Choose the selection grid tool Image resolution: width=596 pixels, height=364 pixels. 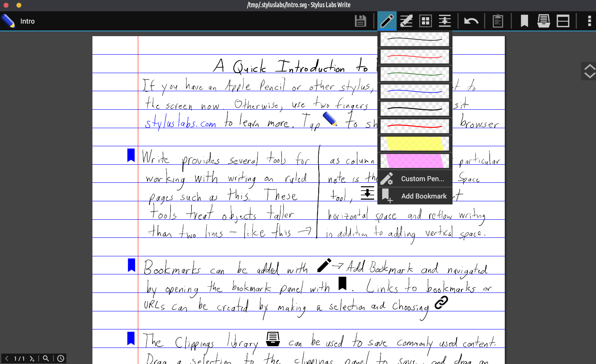[425, 21]
